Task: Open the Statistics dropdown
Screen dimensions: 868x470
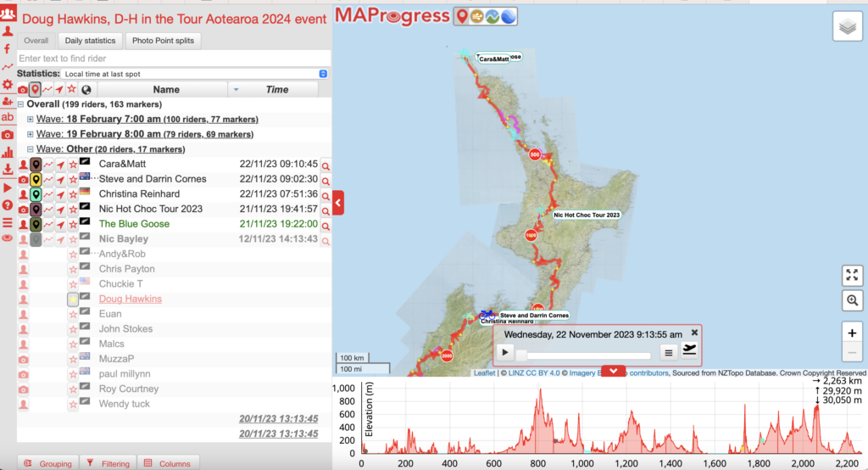Action: click(195, 74)
